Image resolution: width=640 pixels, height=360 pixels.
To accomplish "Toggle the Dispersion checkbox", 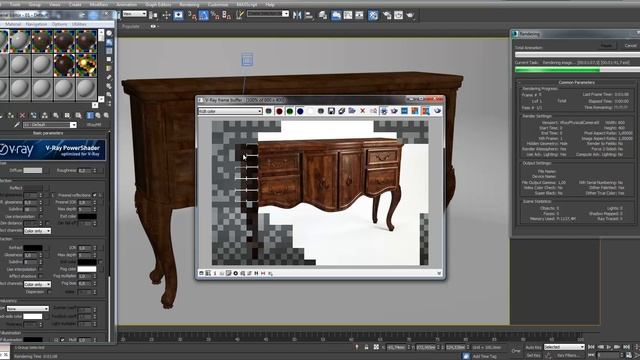I will coord(49,292).
